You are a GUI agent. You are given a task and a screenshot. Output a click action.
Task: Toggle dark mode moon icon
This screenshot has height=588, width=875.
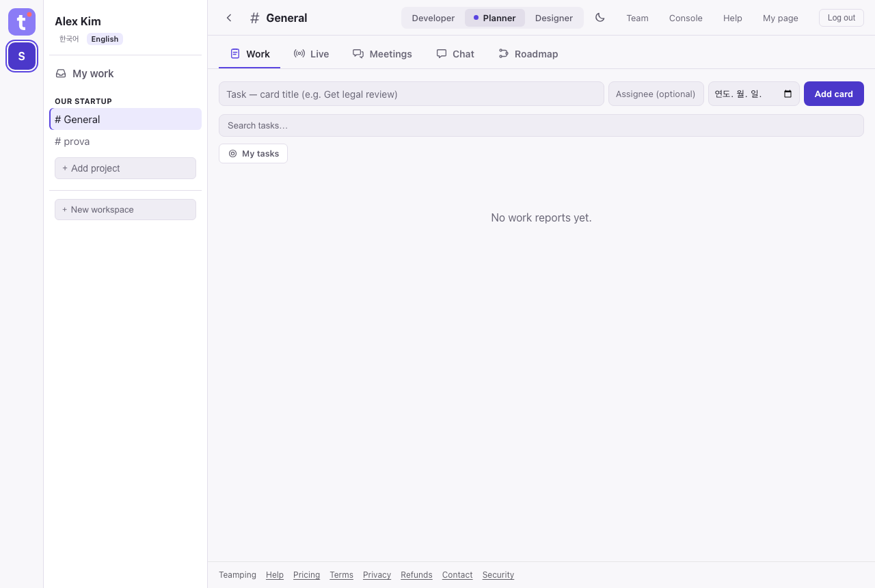600,18
